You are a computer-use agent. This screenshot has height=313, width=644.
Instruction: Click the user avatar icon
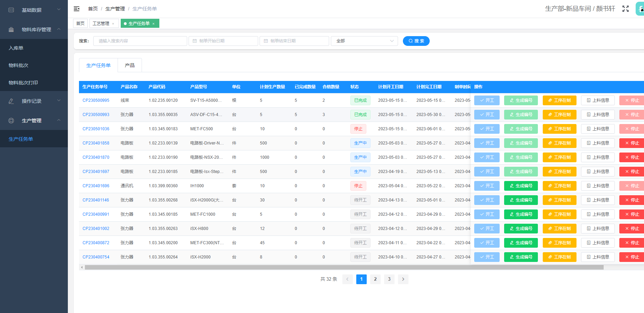(640, 9)
